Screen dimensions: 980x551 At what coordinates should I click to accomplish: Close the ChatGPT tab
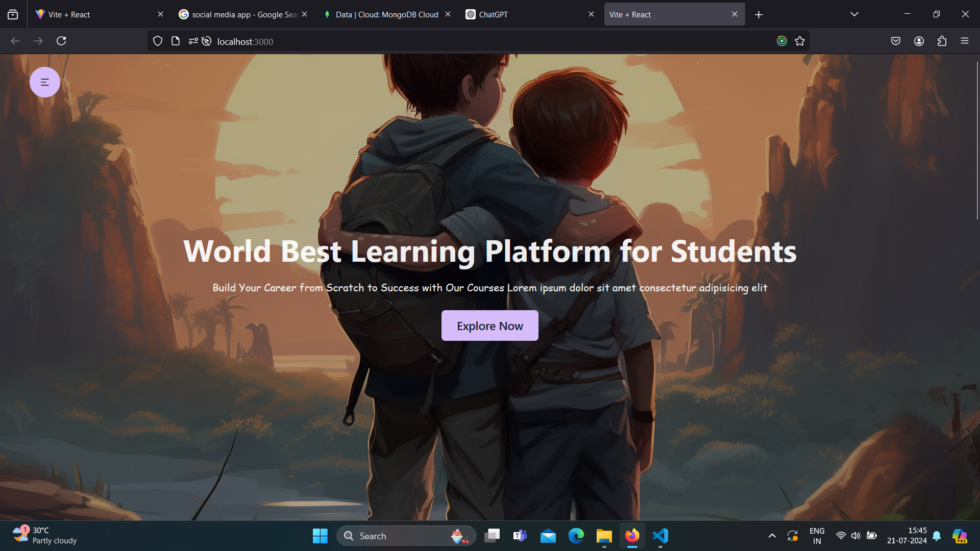(x=591, y=14)
